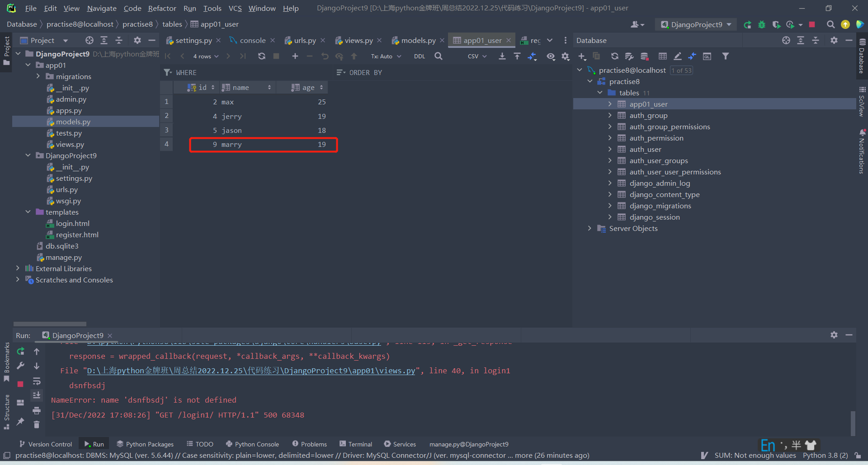Viewport: 868px width, 465px height.
Task: Open the DjangoProject9 run configuration dropdown
Action: click(696, 24)
